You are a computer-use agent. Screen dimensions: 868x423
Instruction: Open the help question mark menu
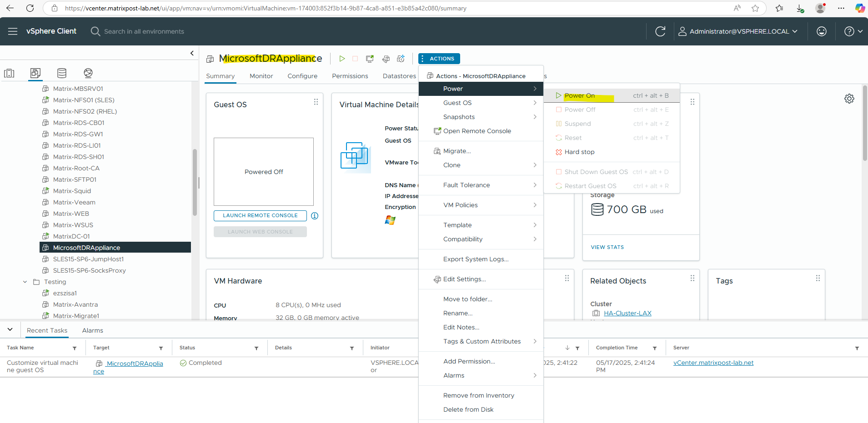(853, 31)
